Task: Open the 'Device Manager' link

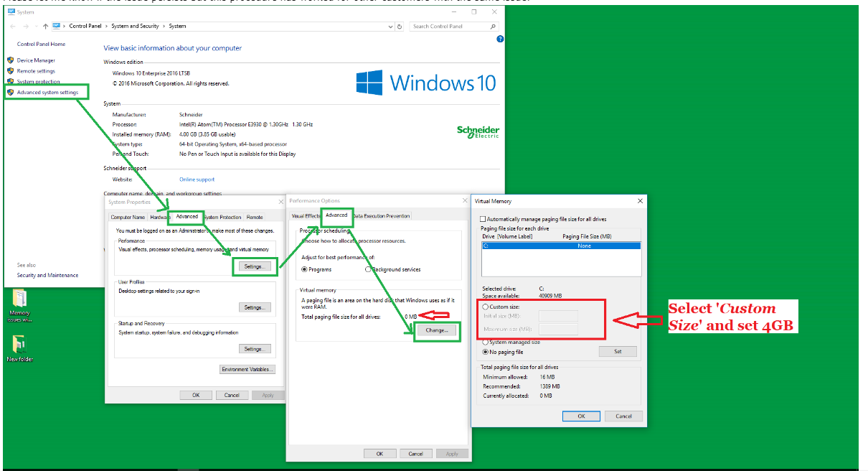Action: tap(36, 60)
